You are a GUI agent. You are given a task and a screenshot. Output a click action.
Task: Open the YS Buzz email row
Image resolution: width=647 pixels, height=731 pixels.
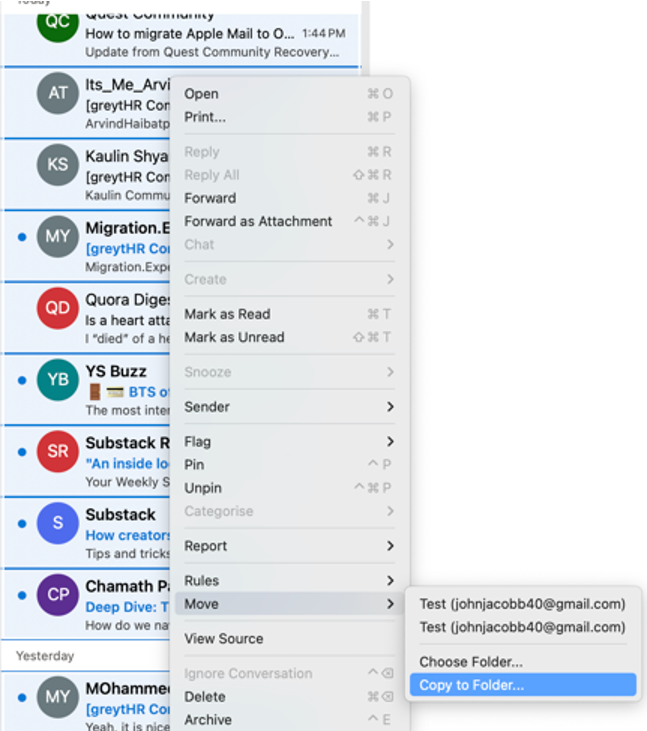pyautogui.click(x=87, y=389)
